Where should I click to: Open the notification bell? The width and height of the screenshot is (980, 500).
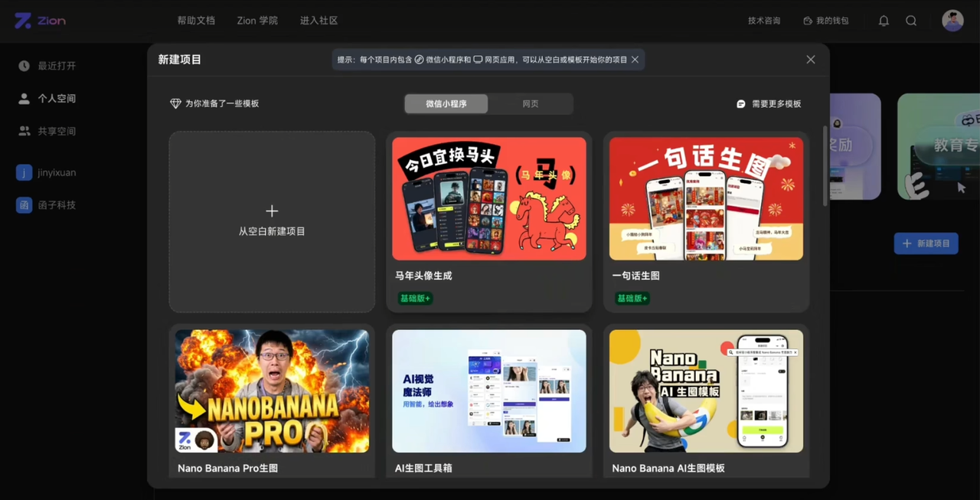point(884,21)
